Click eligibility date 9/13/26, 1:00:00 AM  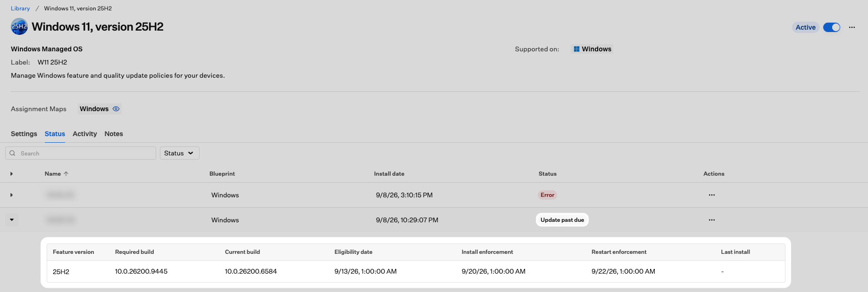(366, 271)
